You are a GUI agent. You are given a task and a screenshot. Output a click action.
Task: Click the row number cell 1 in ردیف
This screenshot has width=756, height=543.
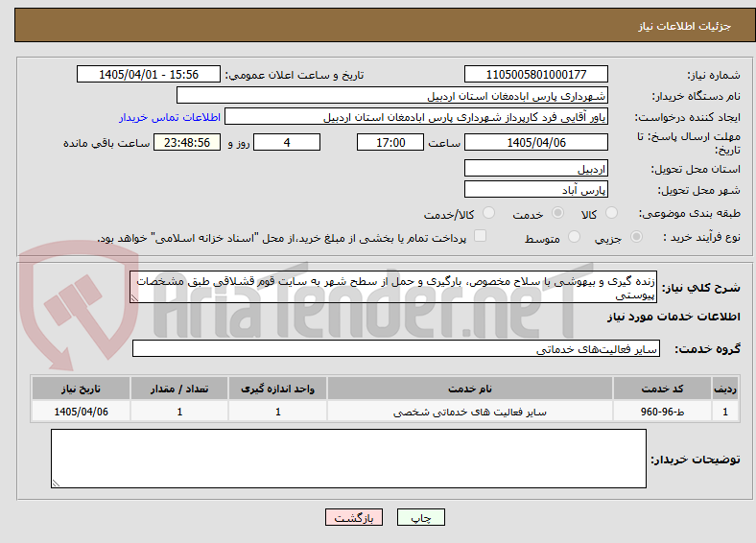[725, 412]
